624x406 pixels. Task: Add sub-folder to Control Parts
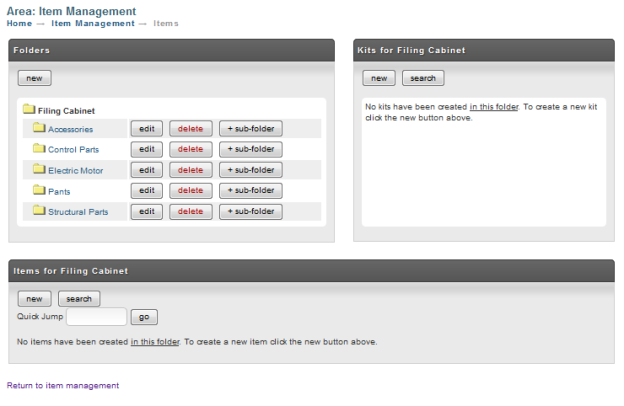point(251,149)
